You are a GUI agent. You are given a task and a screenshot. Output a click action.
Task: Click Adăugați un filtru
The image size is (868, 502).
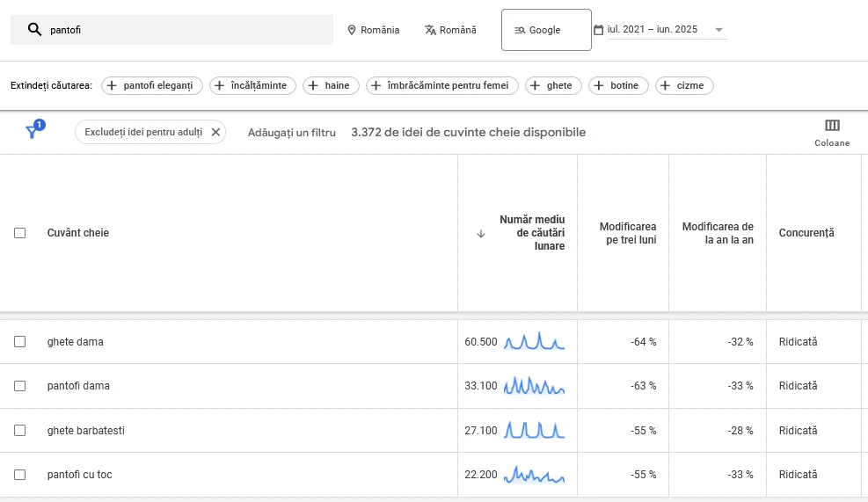click(x=292, y=133)
